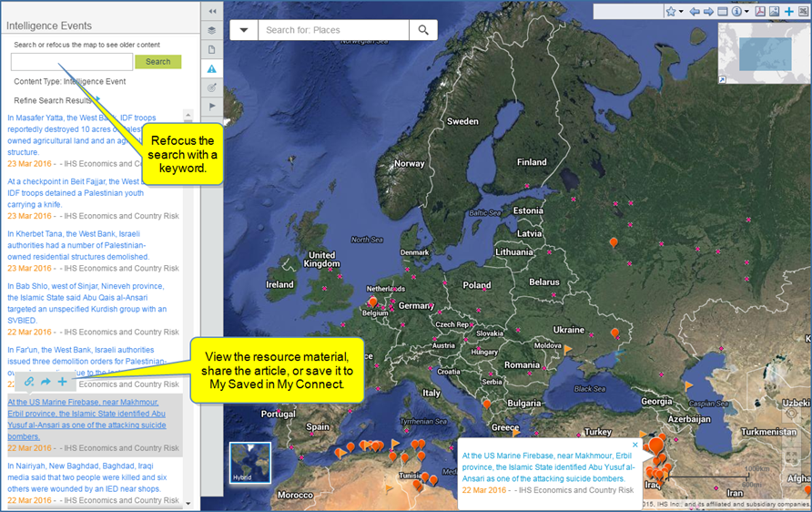Screen dimensions: 812x512
Task: Click the large orange marker over northern Iraq
Action: [656, 445]
